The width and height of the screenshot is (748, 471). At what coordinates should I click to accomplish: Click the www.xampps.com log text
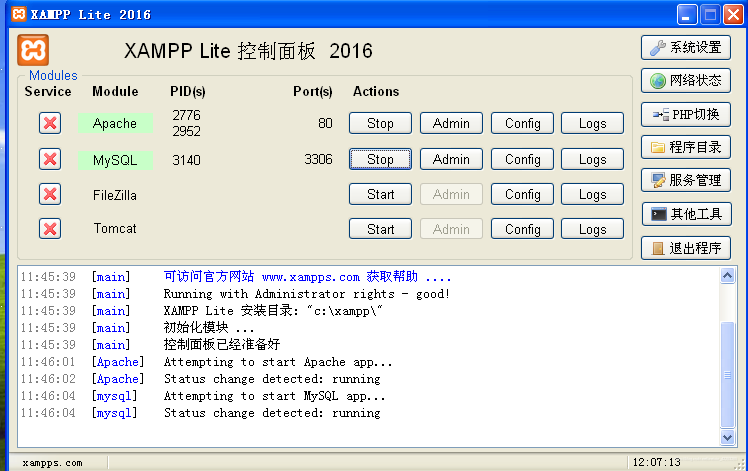coord(311,277)
